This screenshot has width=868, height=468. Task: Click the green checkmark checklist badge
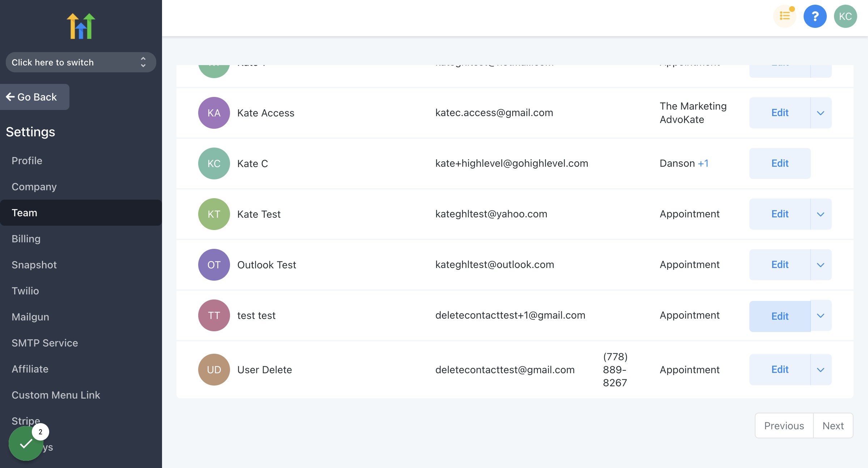click(26, 443)
